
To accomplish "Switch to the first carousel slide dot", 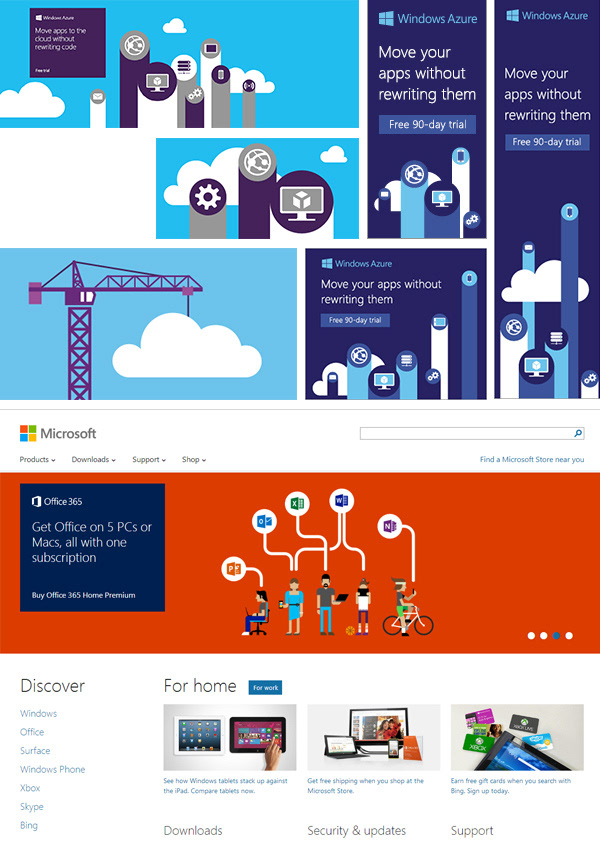I will point(531,636).
